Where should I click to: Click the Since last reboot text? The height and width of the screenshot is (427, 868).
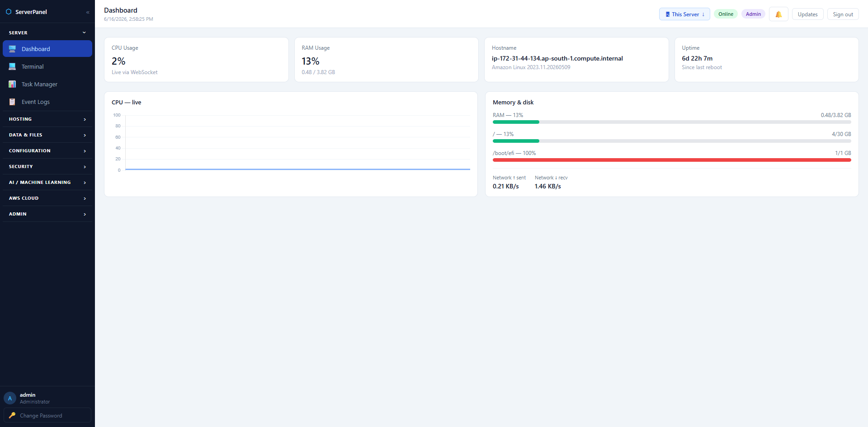tap(702, 67)
